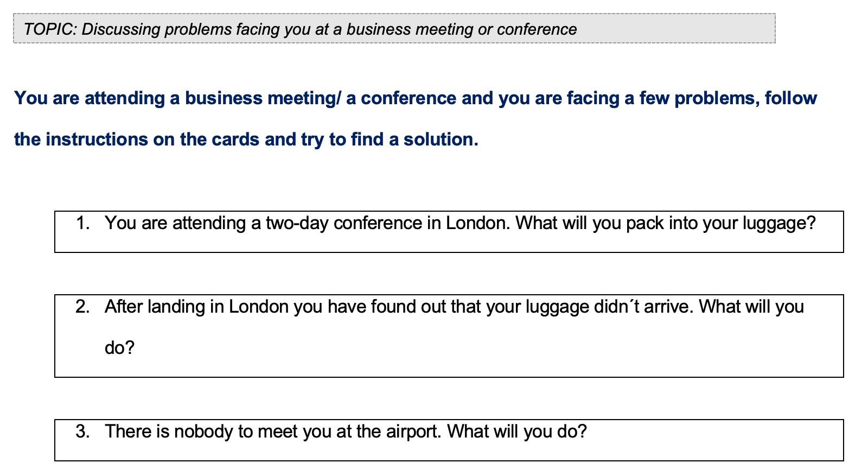Image resolution: width=868 pixels, height=469 pixels.
Task: Click the TOPIC header banner text
Action: pyautogui.click(x=299, y=29)
